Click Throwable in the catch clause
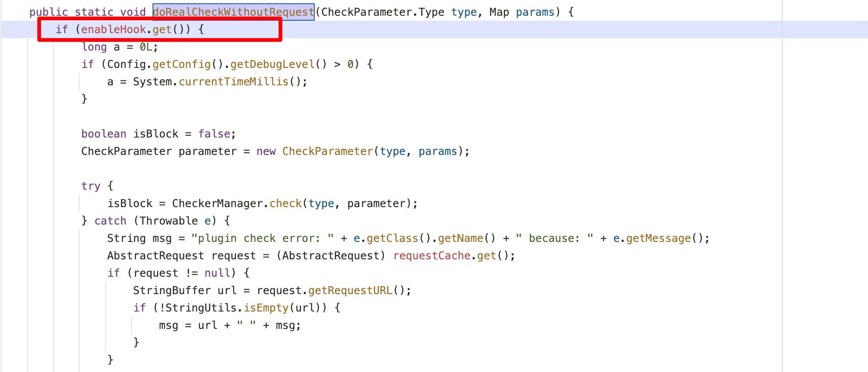This screenshot has width=868, height=372. (x=168, y=221)
